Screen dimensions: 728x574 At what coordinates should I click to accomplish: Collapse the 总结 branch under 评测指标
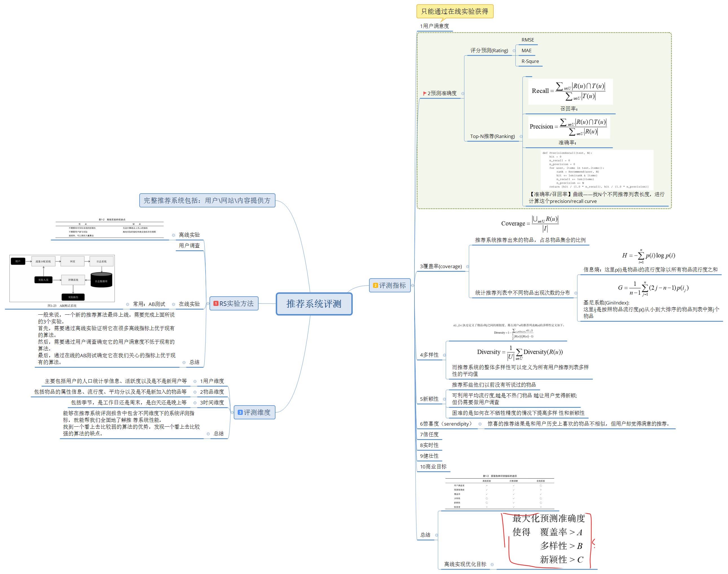pos(436,535)
